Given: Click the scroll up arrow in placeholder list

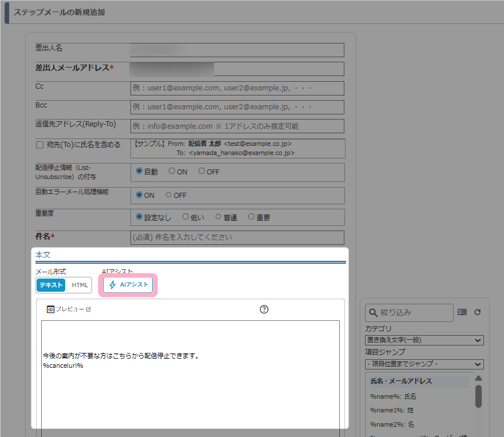Looking at the screenshot, I should click(x=478, y=378).
